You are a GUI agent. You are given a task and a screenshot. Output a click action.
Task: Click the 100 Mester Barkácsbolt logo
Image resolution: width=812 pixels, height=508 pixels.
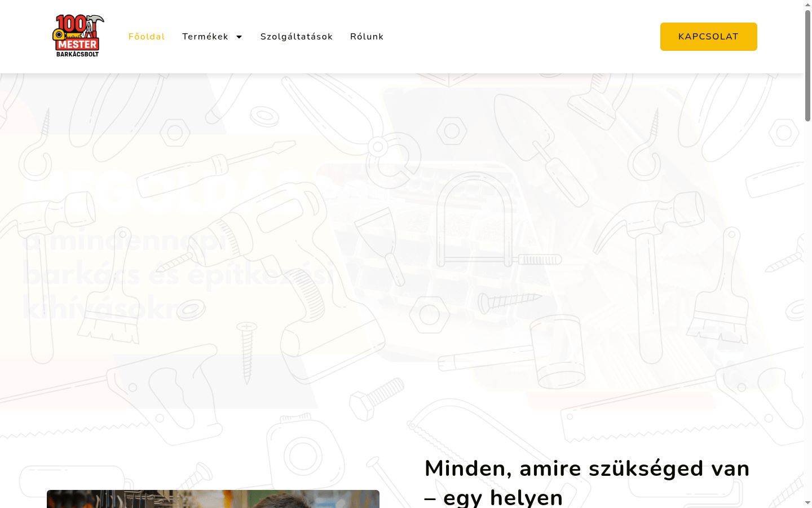click(x=78, y=36)
